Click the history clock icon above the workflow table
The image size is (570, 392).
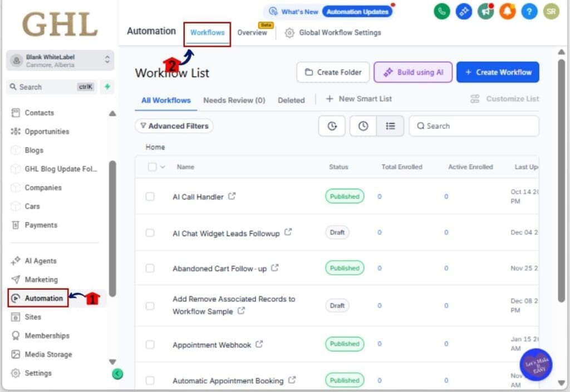click(x=363, y=126)
